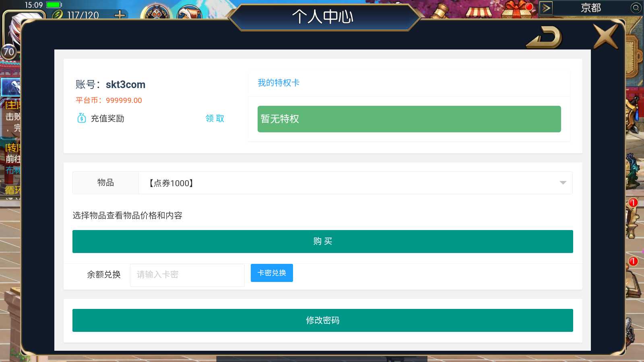Screen dimensions: 644x362
Task: Tap the plus icon beside 117/120 energy
Action: (120, 15)
